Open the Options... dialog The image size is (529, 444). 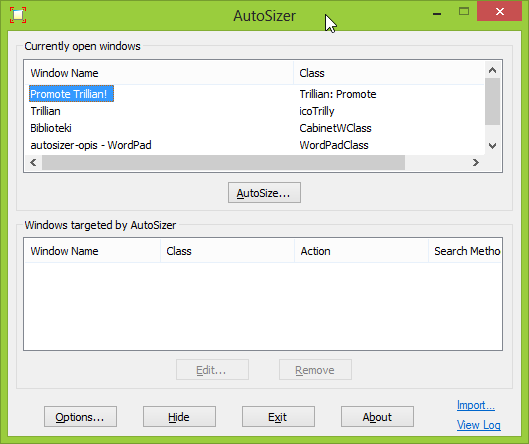click(x=80, y=417)
